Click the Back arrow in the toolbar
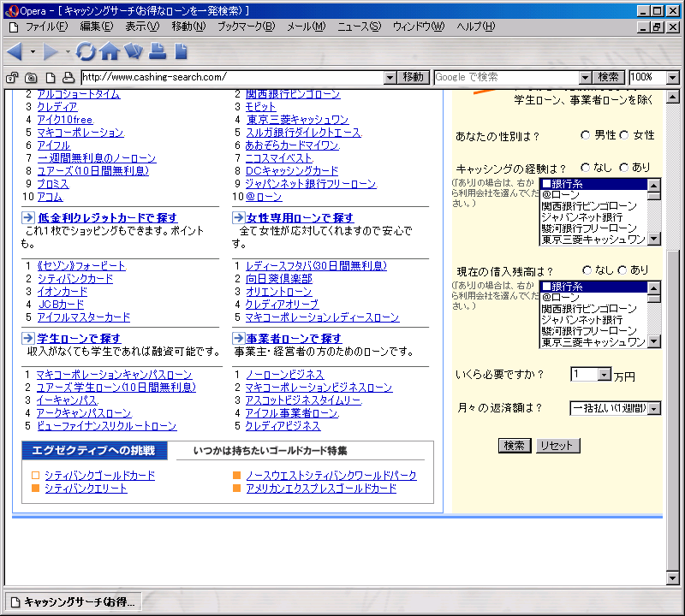 coord(15,51)
